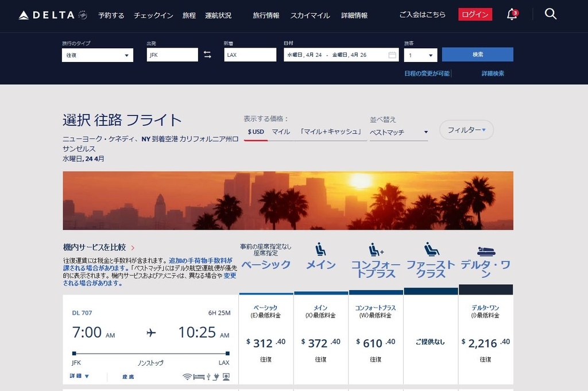Click the 座席 seats link for DL 707
The height and width of the screenshot is (391, 588).
[128, 377]
